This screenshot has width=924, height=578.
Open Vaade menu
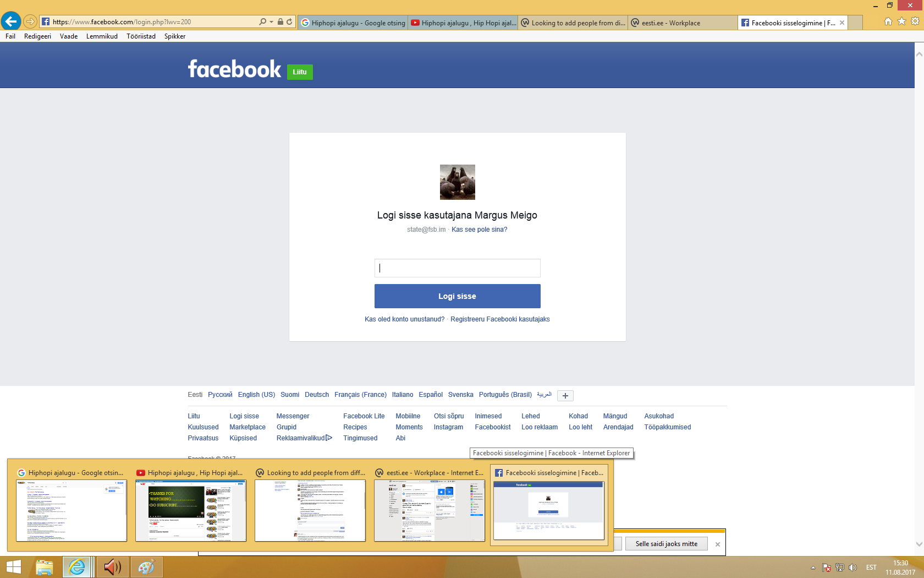click(x=69, y=36)
